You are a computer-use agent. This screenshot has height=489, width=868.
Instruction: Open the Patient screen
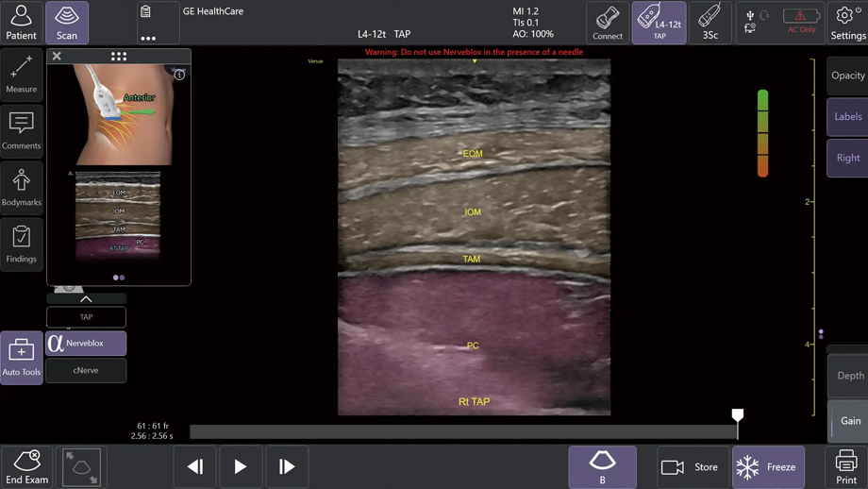[x=21, y=23]
